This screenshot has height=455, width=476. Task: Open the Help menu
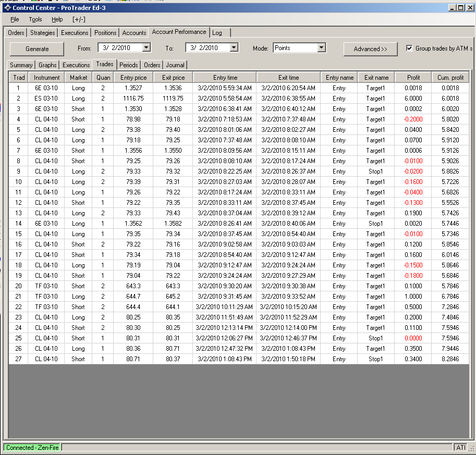point(57,19)
